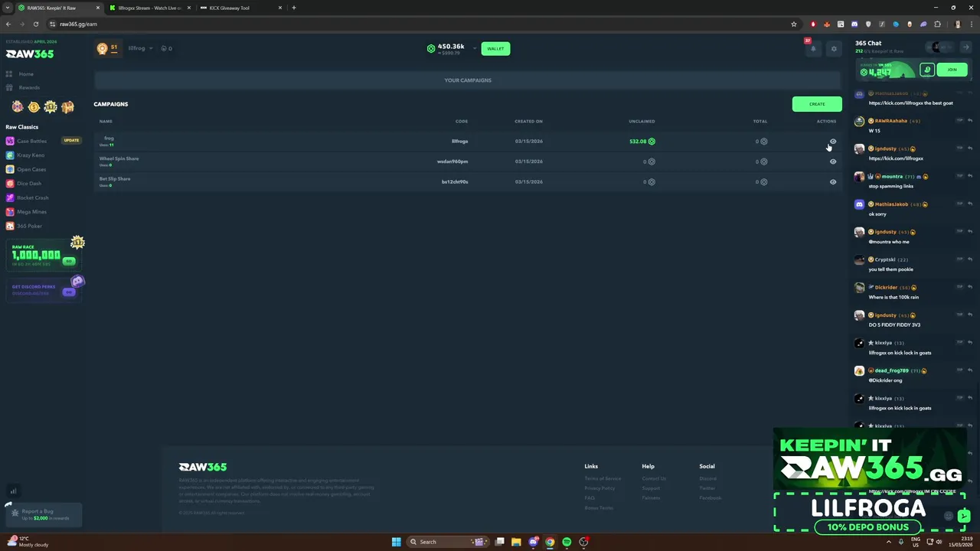The width and height of the screenshot is (980, 551).
Task: Click the campaign code 'wsdan960pm'
Action: click(452, 161)
